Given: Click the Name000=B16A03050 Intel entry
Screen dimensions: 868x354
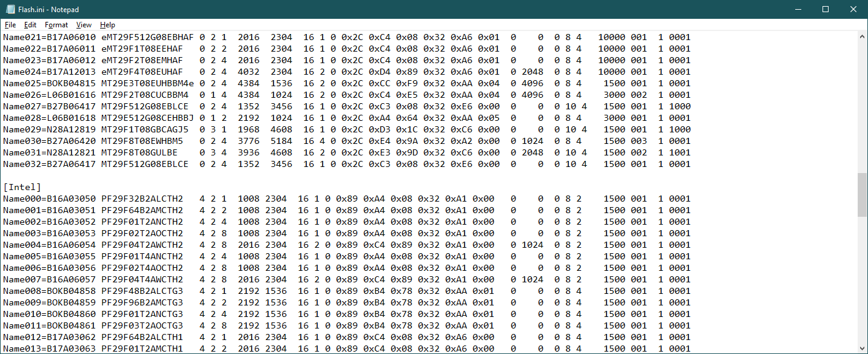Looking at the screenshot, I should click(x=49, y=199).
